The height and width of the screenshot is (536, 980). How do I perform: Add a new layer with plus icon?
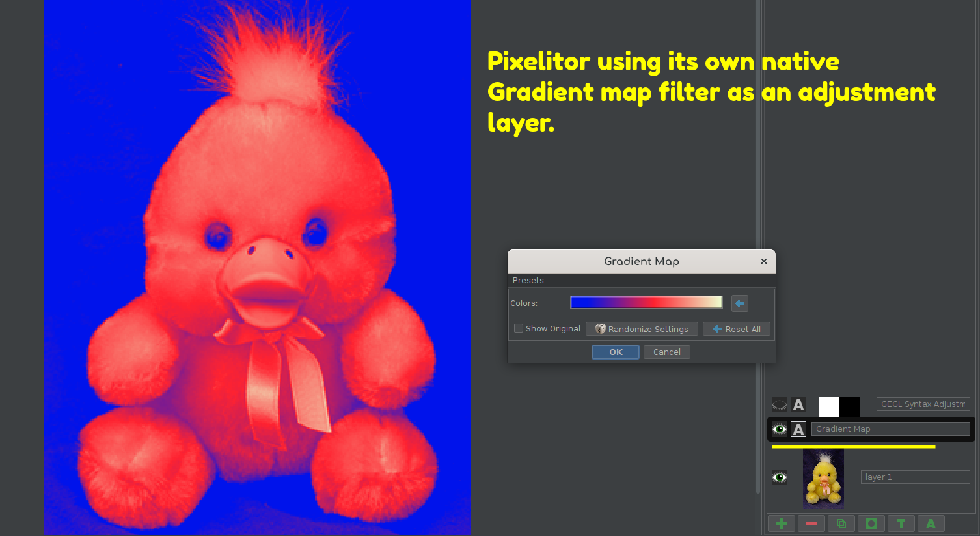click(782, 524)
